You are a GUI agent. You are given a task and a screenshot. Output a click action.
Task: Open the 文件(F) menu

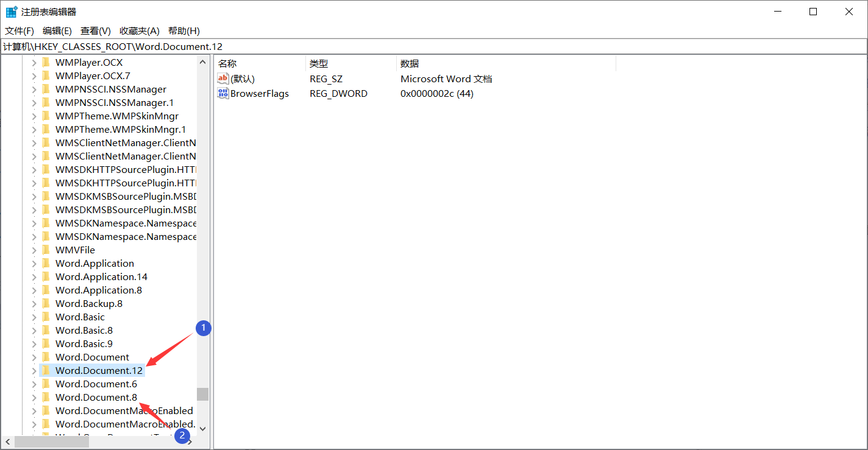[20, 31]
